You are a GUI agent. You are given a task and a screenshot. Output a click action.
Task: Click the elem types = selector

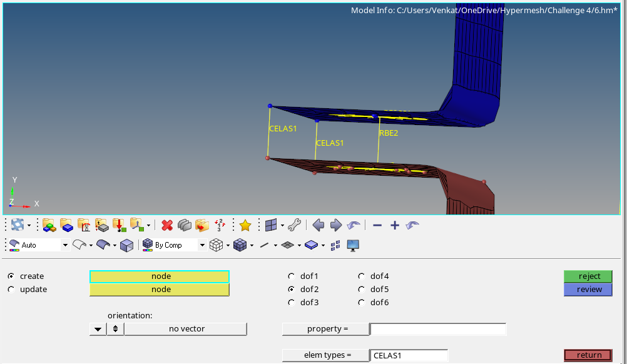(x=325, y=355)
